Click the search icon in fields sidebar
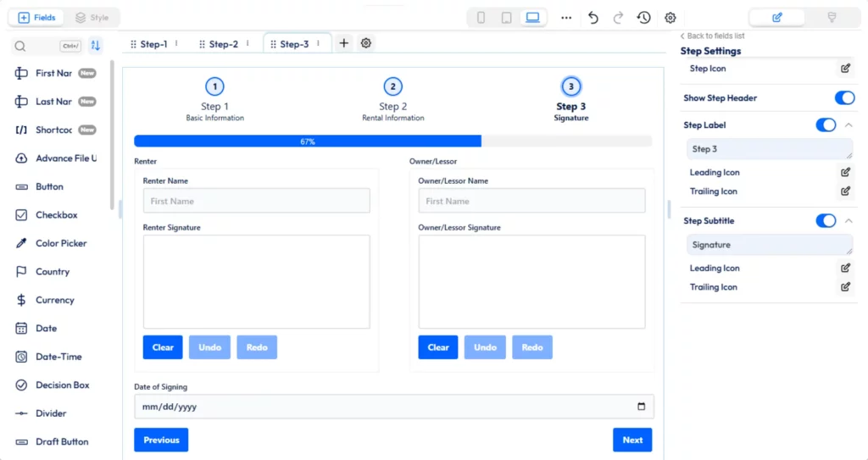Screen dimensions: 868x460 point(20,46)
